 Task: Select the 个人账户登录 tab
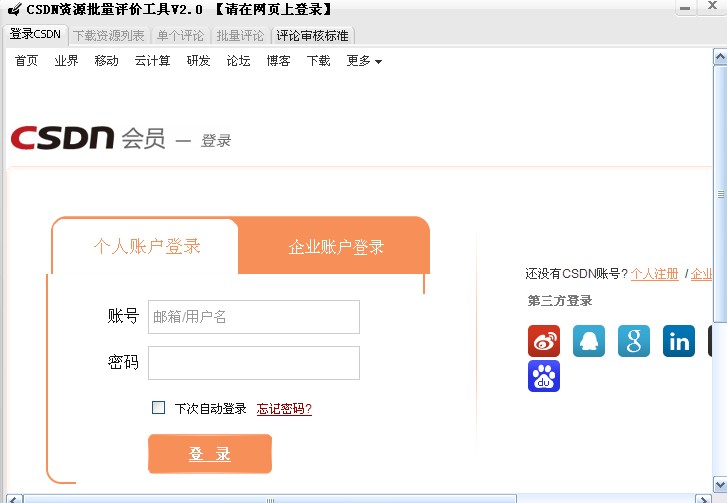[x=147, y=246]
